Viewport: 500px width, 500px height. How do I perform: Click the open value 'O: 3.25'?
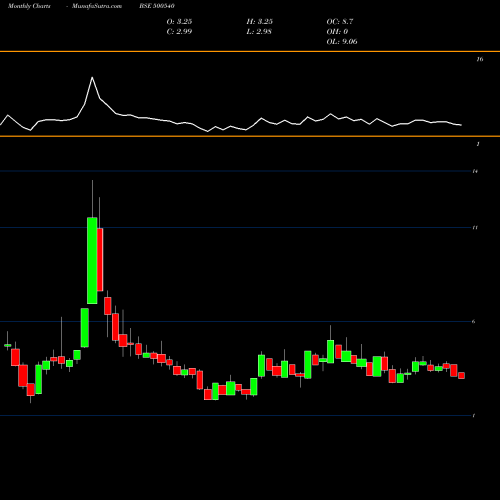pos(179,22)
